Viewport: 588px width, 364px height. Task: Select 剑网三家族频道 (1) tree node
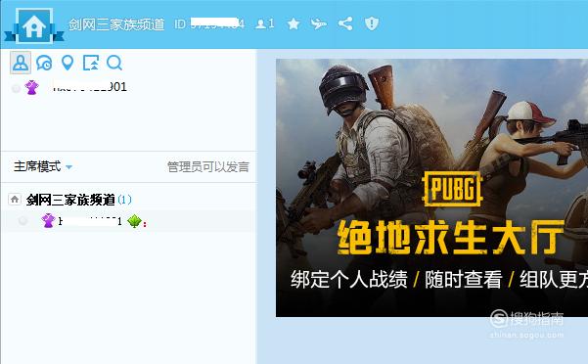click(79, 200)
